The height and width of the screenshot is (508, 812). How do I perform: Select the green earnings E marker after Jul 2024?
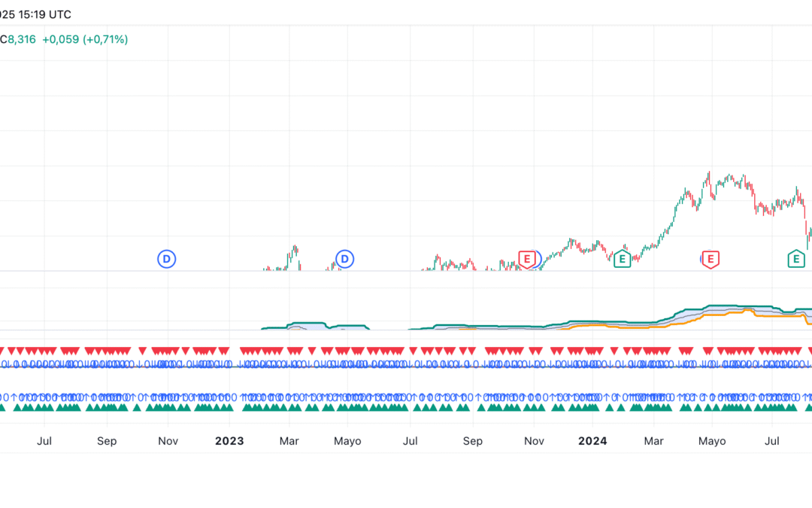(x=795, y=260)
